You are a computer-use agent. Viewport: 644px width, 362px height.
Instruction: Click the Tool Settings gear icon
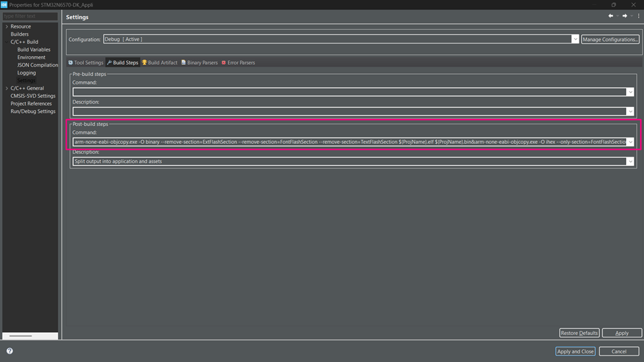71,63
